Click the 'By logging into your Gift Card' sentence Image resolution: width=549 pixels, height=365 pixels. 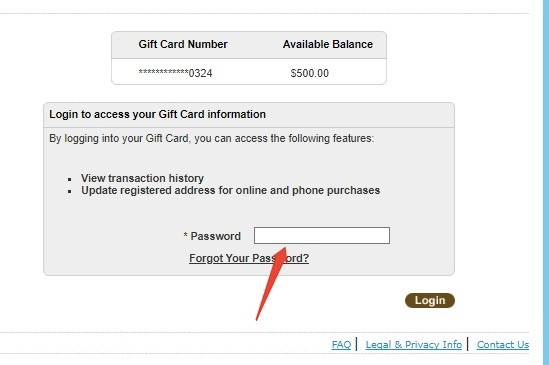(x=211, y=138)
